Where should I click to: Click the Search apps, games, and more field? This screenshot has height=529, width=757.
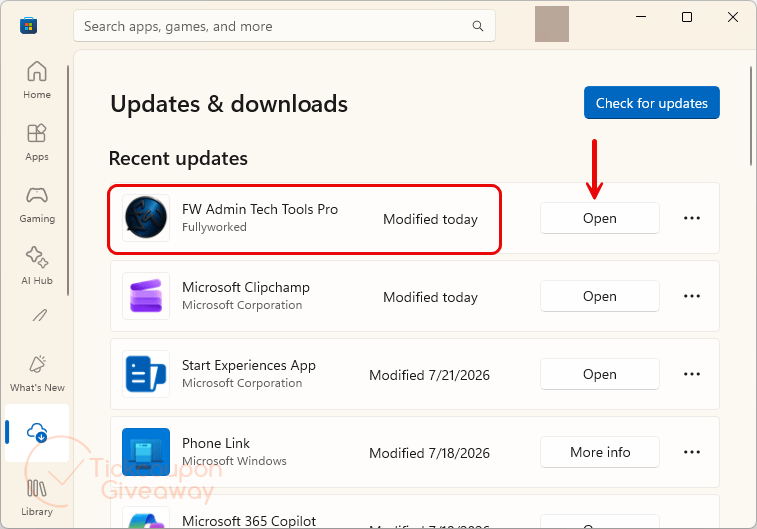click(284, 26)
